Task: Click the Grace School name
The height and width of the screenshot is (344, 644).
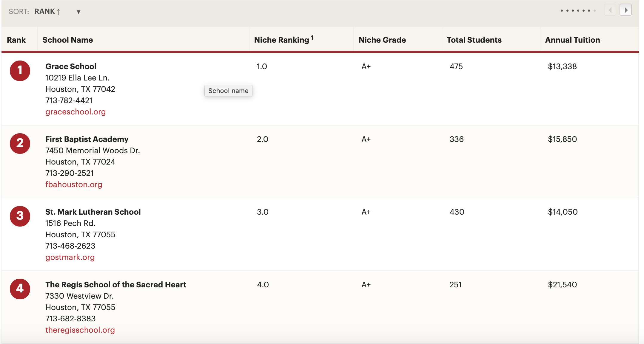Action: [x=71, y=66]
